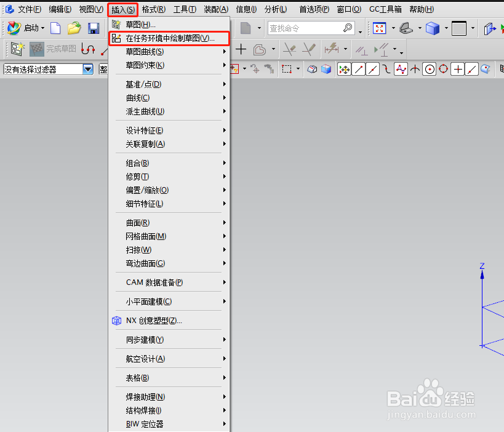Click the blue see-through cube icon in selection bar
The height and width of the screenshot is (432, 504).
[326, 69]
